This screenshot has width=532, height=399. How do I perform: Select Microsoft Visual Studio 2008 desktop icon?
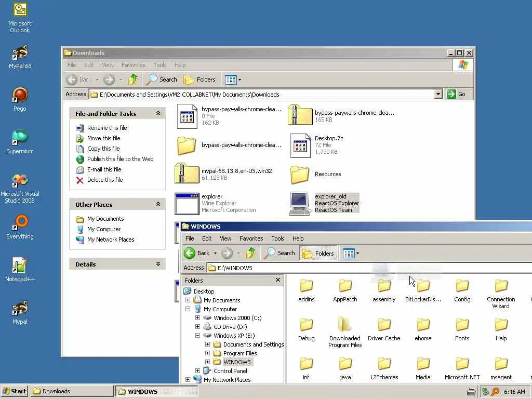pyautogui.click(x=20, y=188)
